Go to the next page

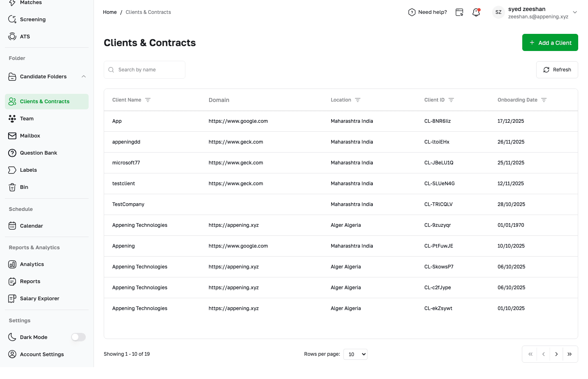click(x=556, y=354)
